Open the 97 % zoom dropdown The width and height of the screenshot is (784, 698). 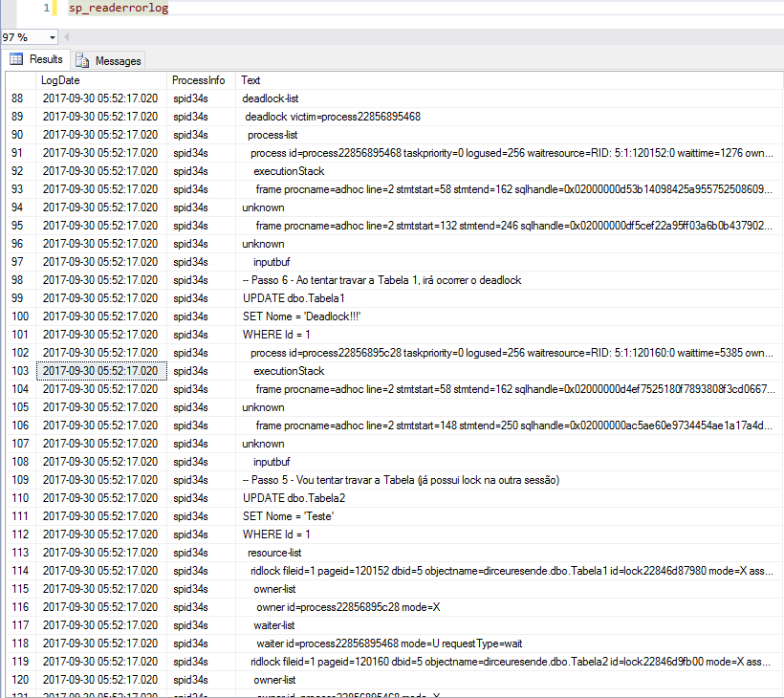tap(52, 37)
